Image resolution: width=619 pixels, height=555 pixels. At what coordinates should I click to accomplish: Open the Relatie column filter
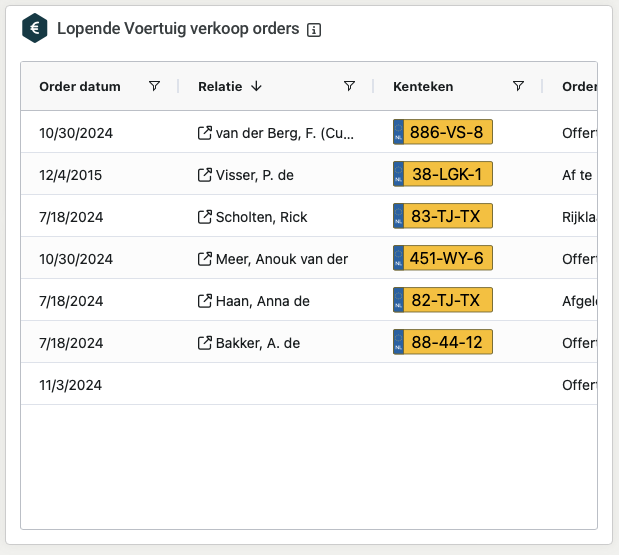[349, 86]
